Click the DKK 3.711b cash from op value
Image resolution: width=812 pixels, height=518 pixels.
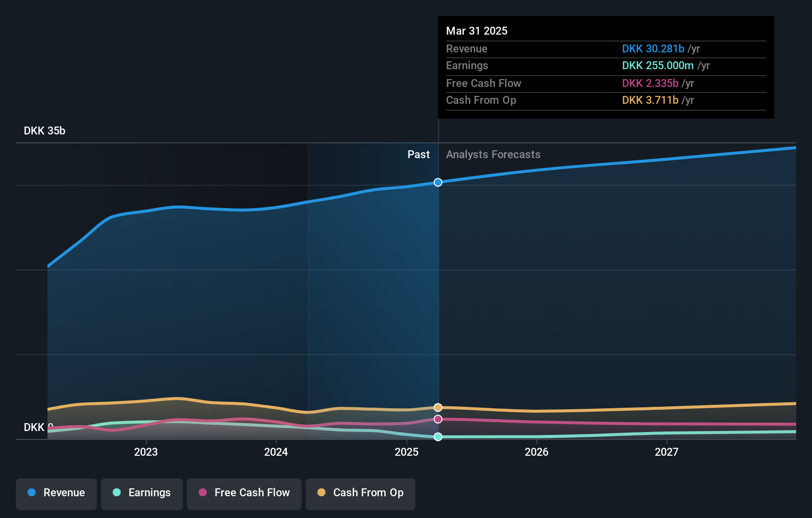[650, 100]
